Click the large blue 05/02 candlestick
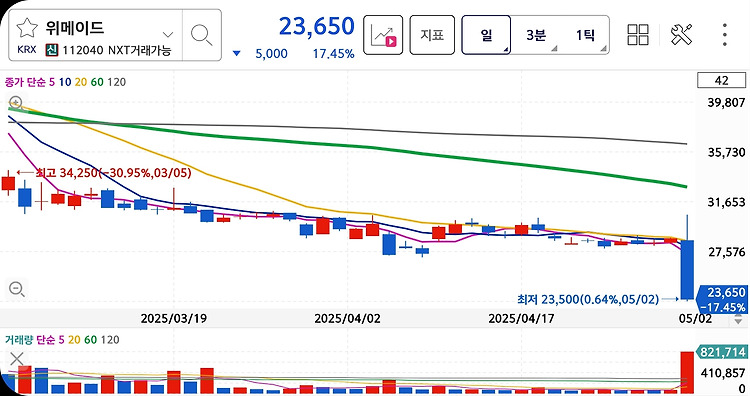This screenshot has width=750, height=396. [687, 270]
